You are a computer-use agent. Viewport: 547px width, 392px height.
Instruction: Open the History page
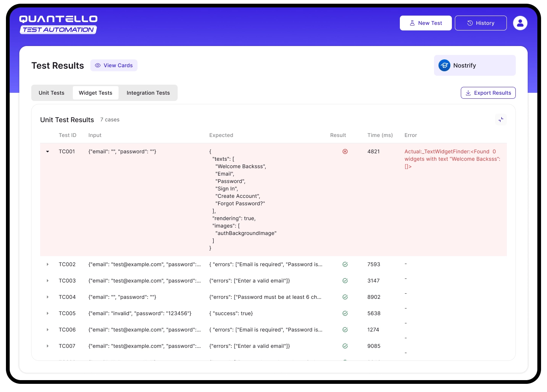pos(481,23)
